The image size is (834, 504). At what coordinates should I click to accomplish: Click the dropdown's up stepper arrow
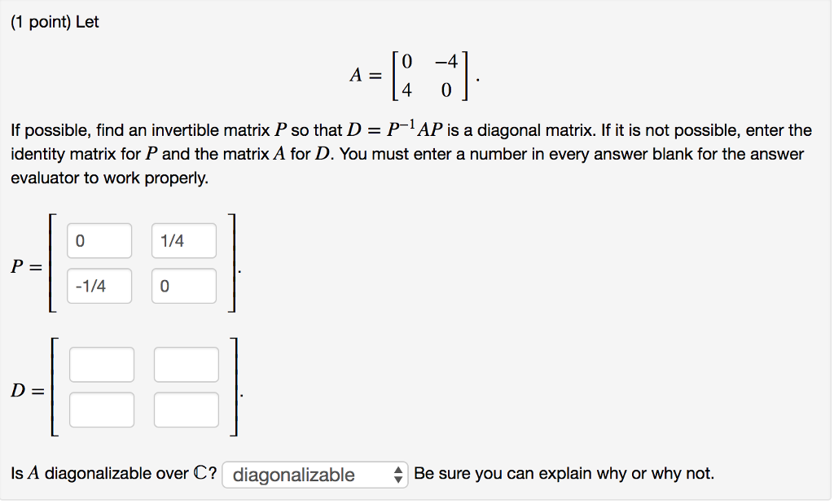point(399,471)
